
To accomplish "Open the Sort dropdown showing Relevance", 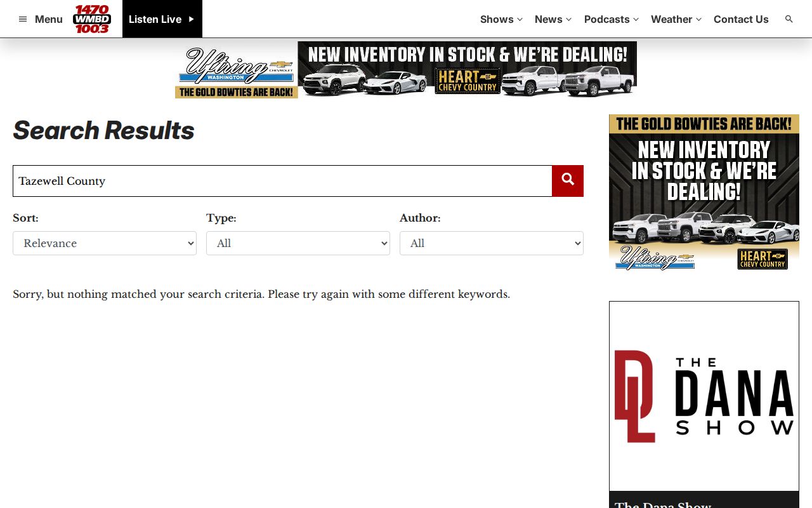I will [x=105, y=243].
